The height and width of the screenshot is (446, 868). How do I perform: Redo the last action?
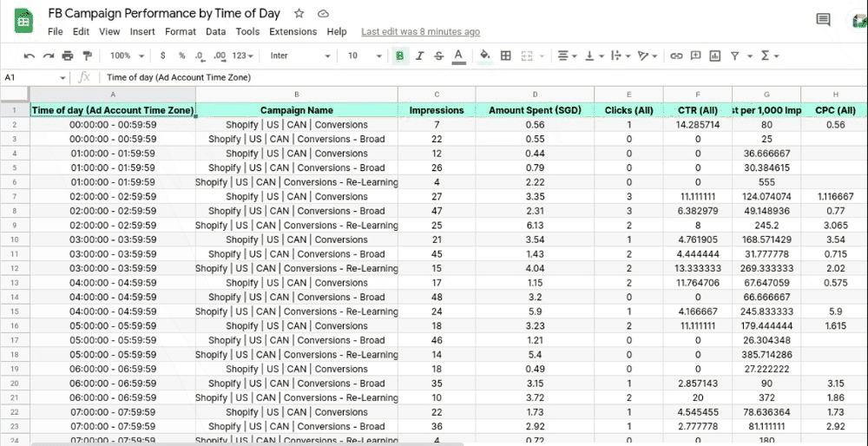click(x=49, y=56)
